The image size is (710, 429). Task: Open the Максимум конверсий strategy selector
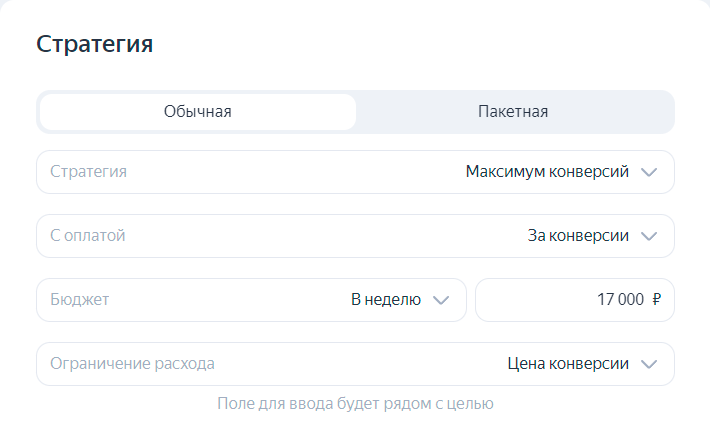(x=547, y=172)
